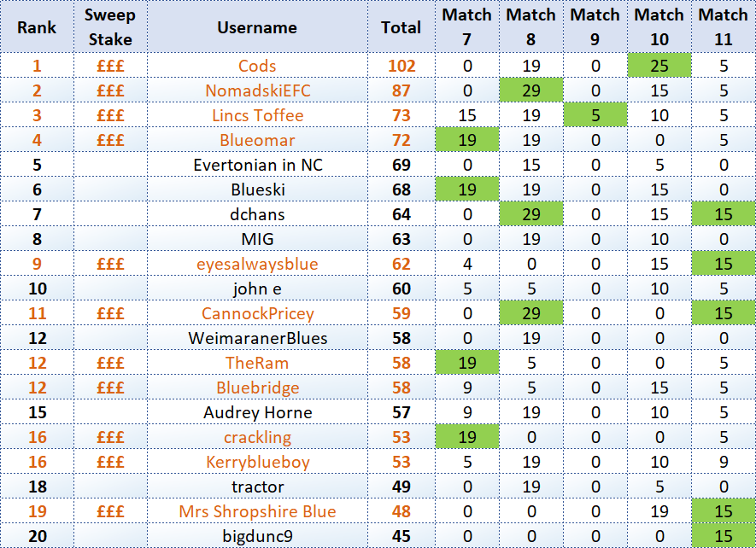Select the bigdunc9 username
Image resolution: width=756 pixels, height=548 pixels.
point(257,536)
